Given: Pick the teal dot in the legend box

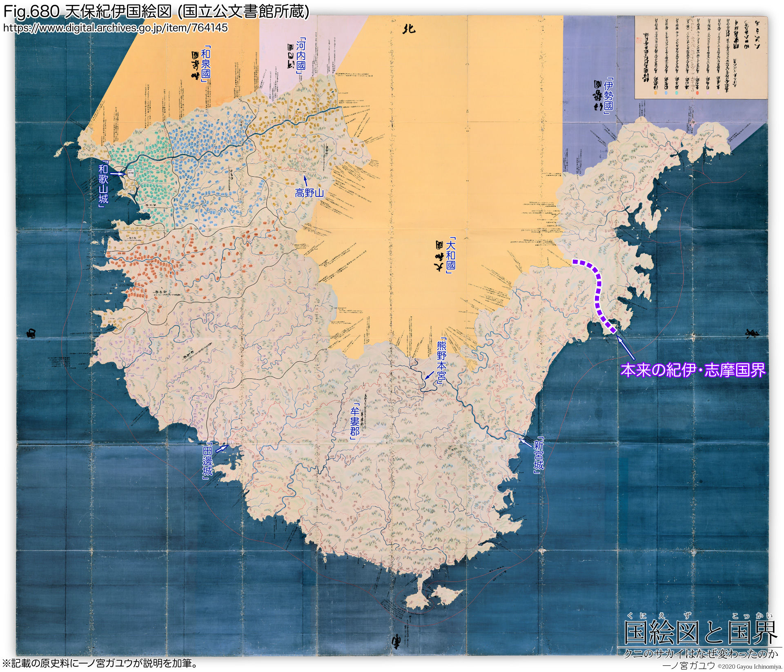Looking at the screenshot, I should 677,93.
